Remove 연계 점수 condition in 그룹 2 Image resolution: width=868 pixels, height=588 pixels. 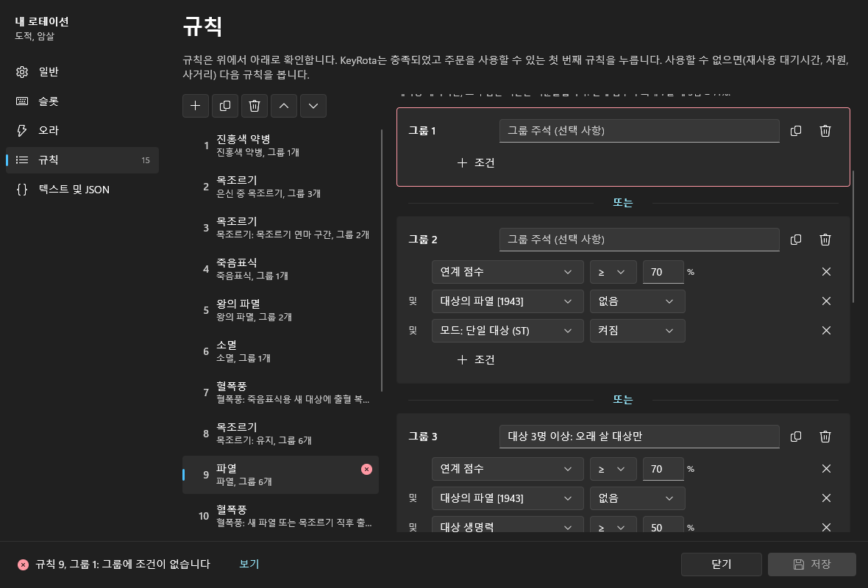[826, 272]
